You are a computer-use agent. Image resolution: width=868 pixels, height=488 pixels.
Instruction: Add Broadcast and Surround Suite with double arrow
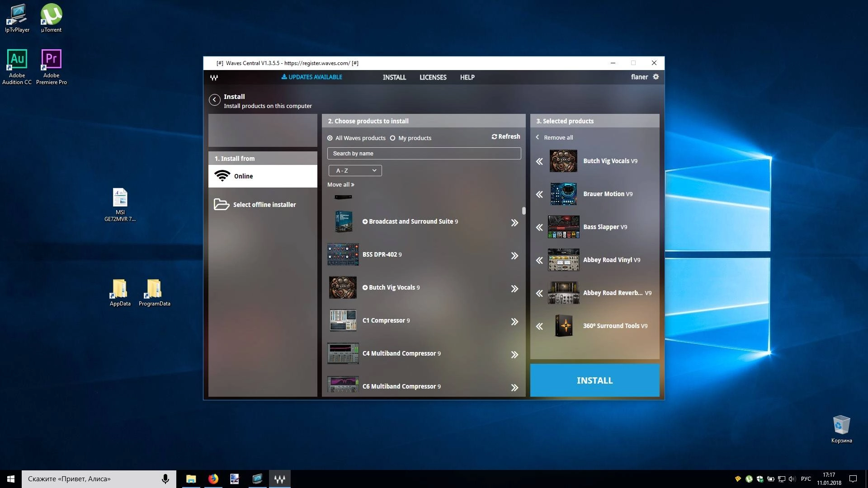(x=514, y=223)
